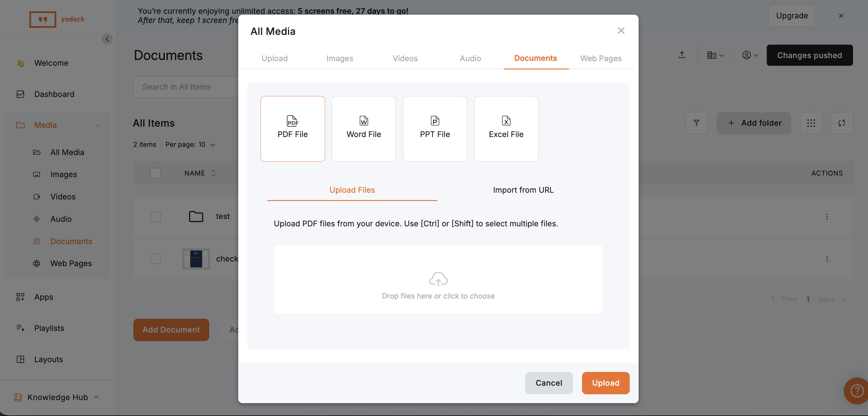Click the filter funnel icon
The height and width of the screenshot is (416, 868).
pos(696,123)
